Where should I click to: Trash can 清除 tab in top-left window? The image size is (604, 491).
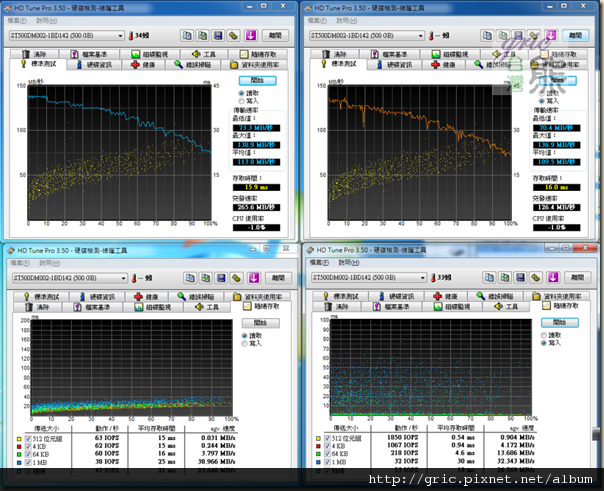point(35,54)
